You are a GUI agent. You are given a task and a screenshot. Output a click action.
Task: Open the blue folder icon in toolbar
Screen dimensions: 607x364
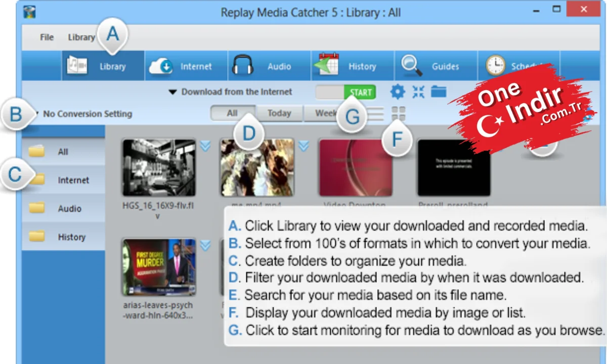(x=439, y=92)
